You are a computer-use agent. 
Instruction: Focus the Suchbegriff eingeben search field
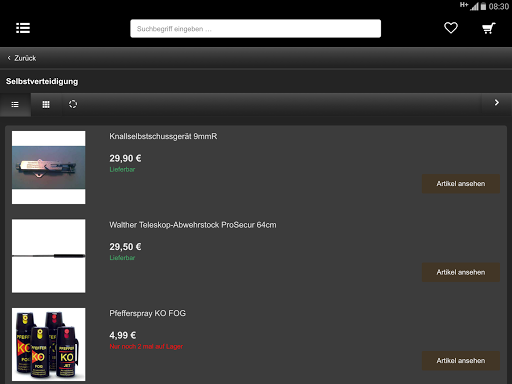tap(255, 29)
